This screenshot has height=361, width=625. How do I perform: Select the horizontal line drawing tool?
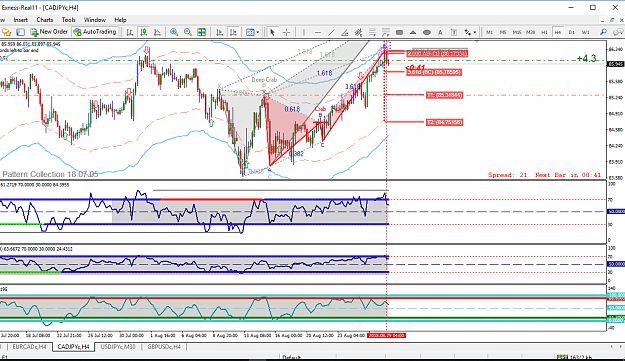pos(318,32)
